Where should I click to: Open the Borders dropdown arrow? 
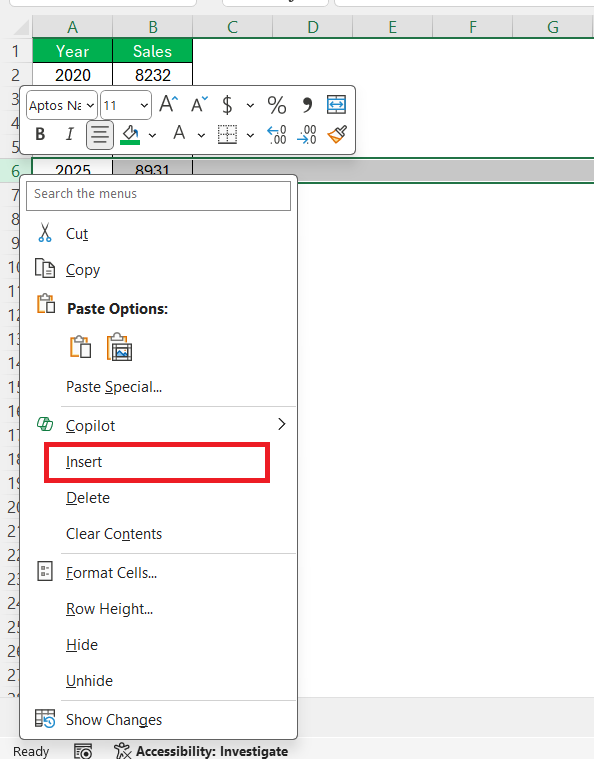point(250,135)
